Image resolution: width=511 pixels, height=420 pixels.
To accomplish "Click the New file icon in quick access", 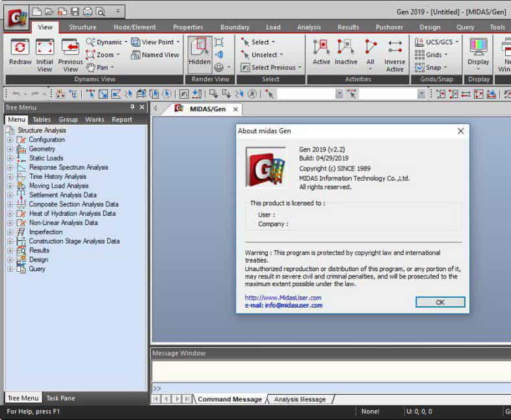I will click(36, 12).
